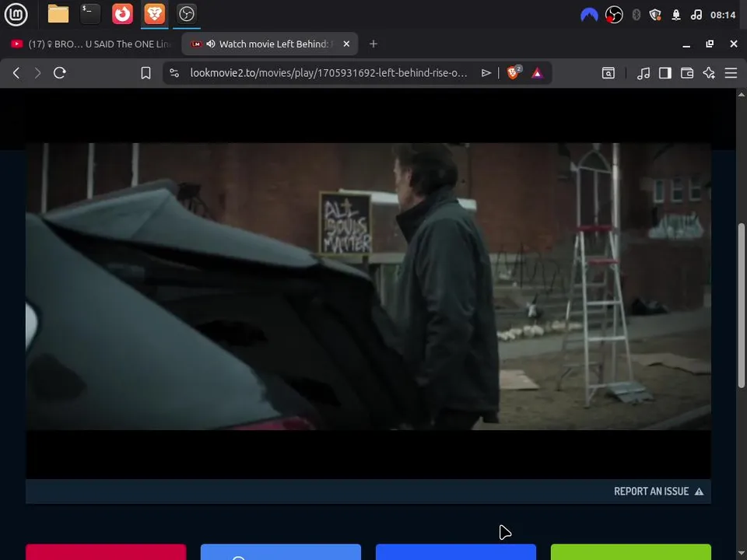The width and height of the screenshot is (747, 560).
Task: Launch Firefox from the panel
Action: pyautogui.click(x=122, y=14)
